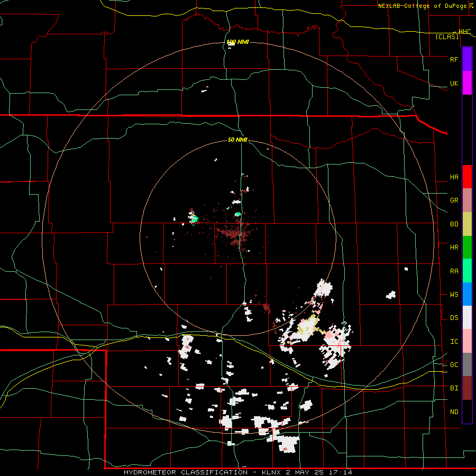Click the HA red legend swatch
The image size is (476, 476).
467,177
